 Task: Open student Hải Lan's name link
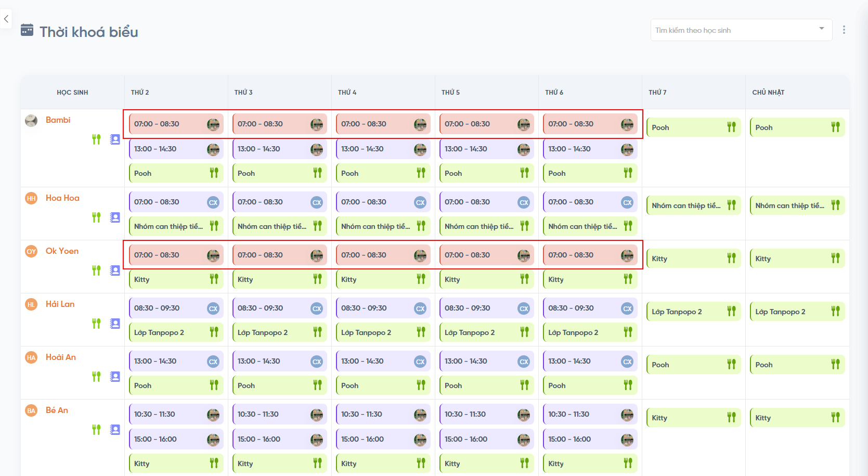pyautogui.click(x=60, y=304)
